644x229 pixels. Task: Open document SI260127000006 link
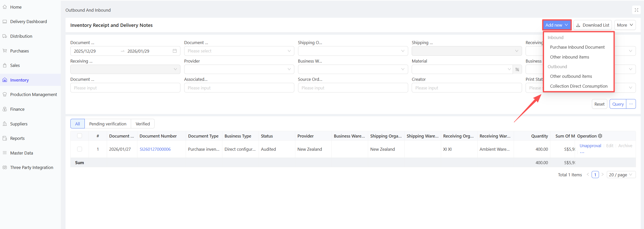[x=155, y=149]
